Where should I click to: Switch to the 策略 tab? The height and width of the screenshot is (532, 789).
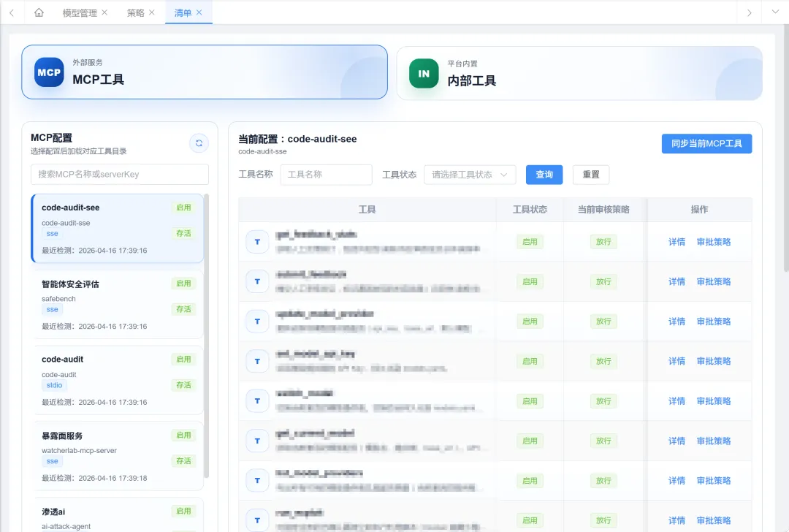pyautogui.click(x=135, y=13)
